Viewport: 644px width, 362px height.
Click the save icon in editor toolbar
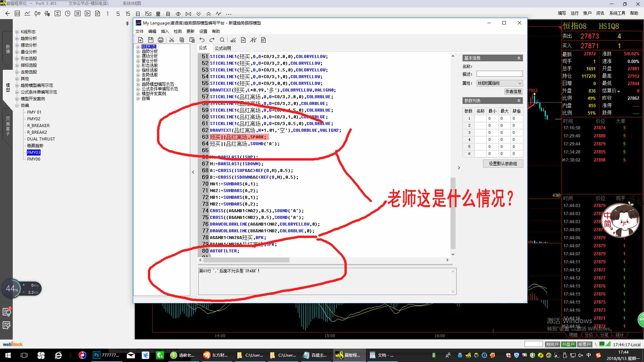click(151, 40)
